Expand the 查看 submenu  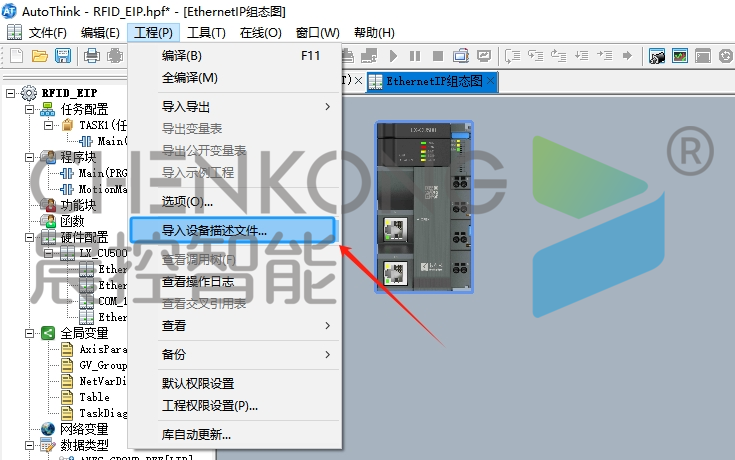pyautogui.click(x=235, y=325)
